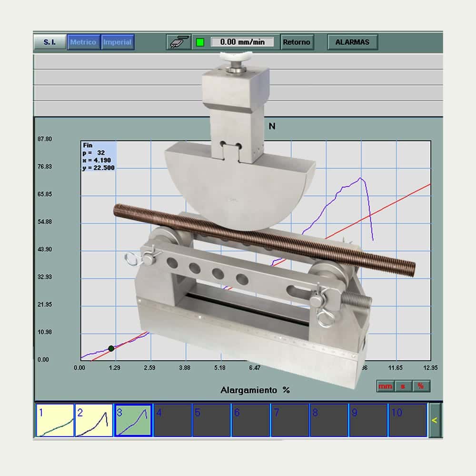Set x-axis units to seconds
Viewport: 476px width, 476px height.
pyautogui.click(x=403, y=386)
